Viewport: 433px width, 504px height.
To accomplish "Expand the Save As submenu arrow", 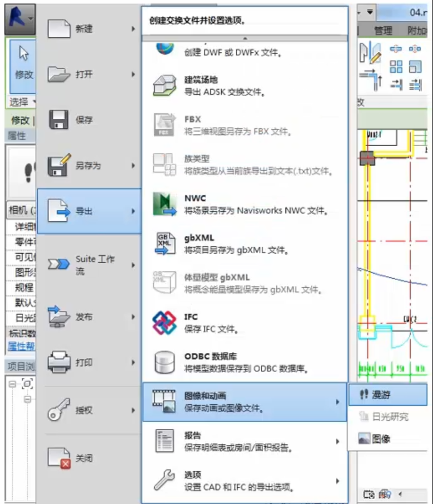I will point(133,166).
